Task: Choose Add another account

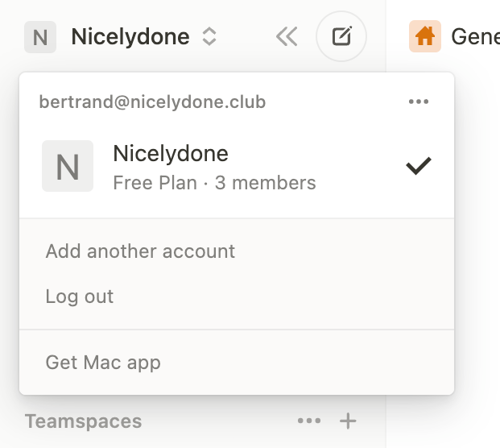Action: click(140, 251)
